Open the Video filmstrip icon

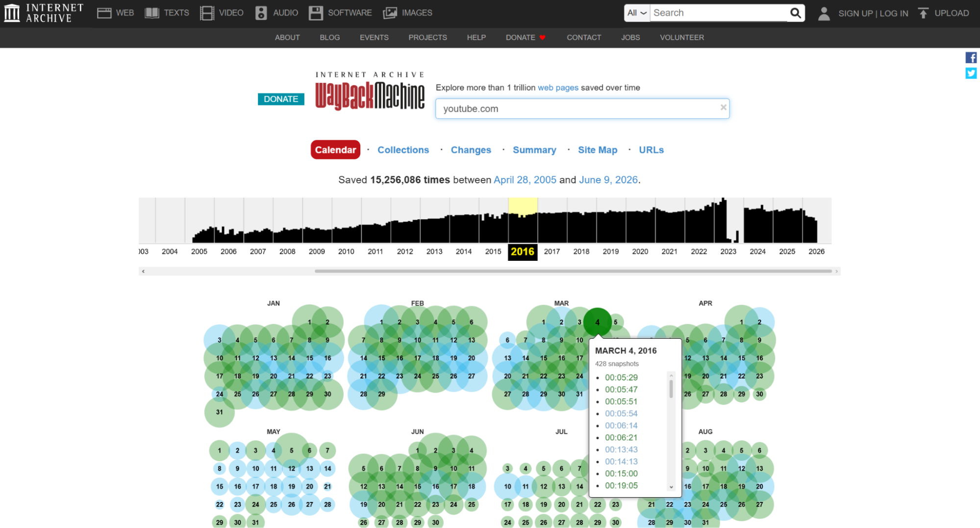[x=207, y=13]
